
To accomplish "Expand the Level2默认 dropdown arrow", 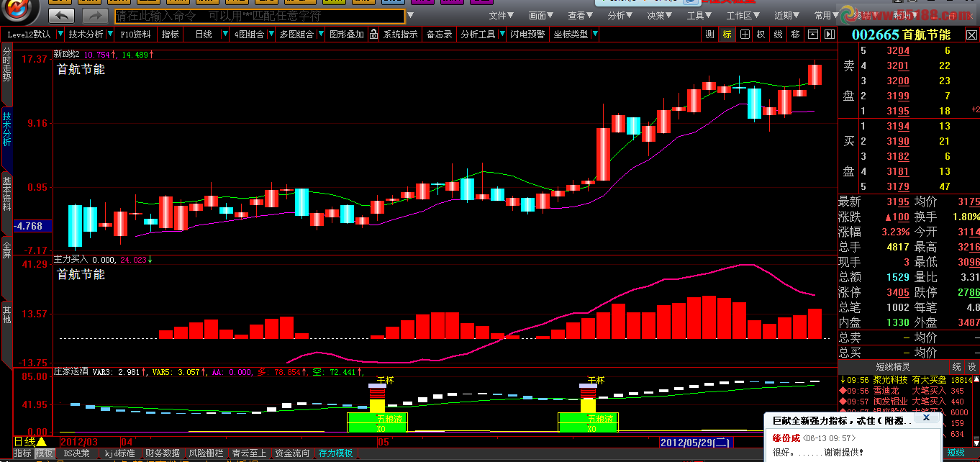I will [x=59, y=34].
